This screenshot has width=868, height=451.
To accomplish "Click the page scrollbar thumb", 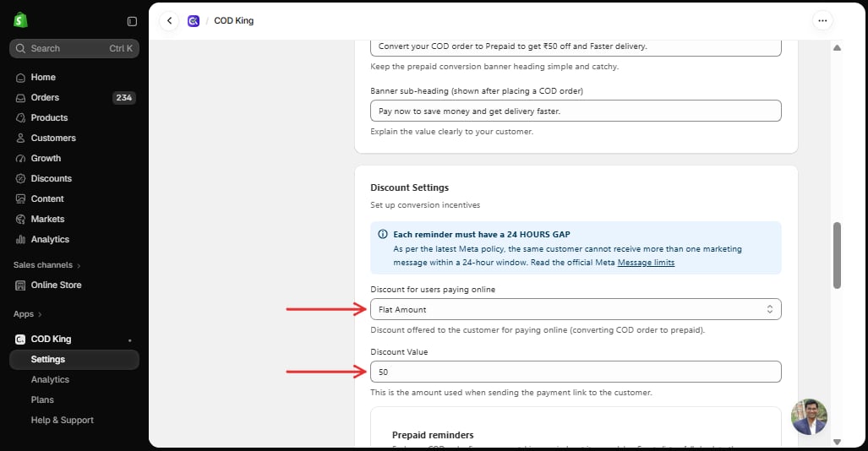I will pos(837,255).
